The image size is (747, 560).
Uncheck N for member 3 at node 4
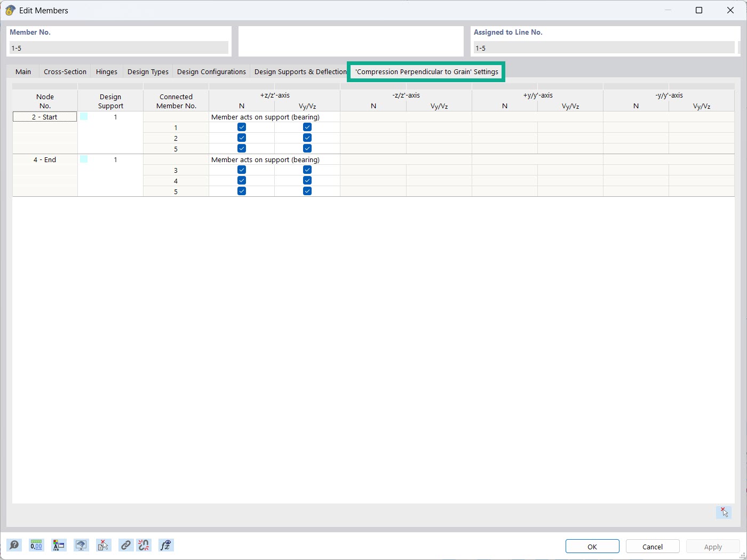point(242,170)
